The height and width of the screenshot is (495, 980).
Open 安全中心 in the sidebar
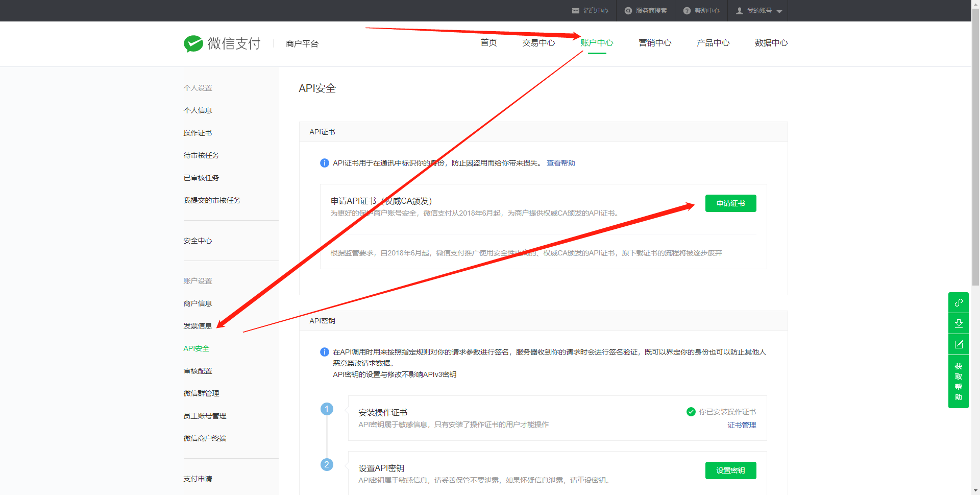[x=198, y=241]
